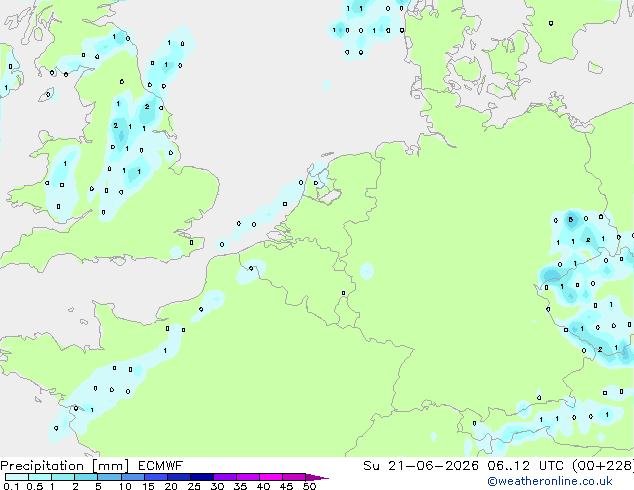
Task: Click the '10' legend scale label
Action: pyautogui.click(x=125, y=486)
